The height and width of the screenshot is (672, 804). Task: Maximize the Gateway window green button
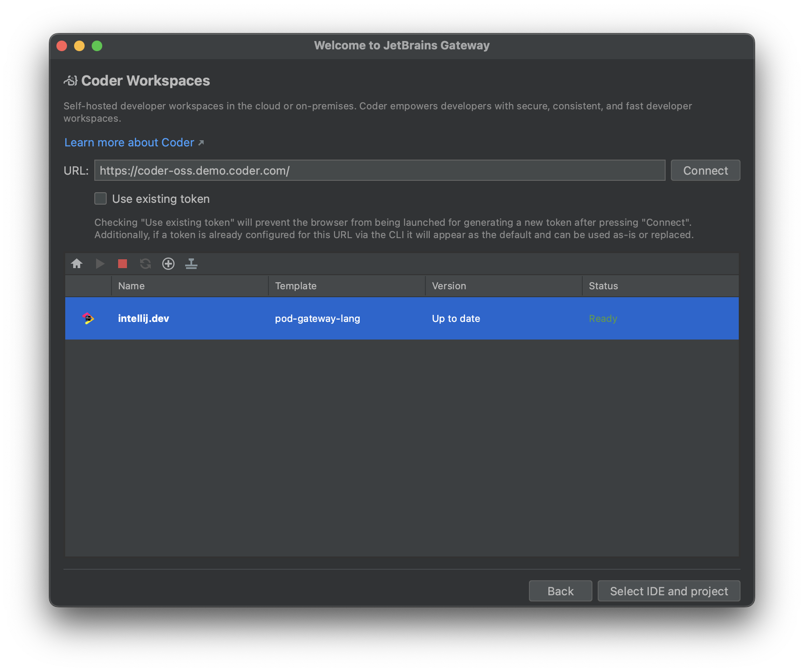97,46
